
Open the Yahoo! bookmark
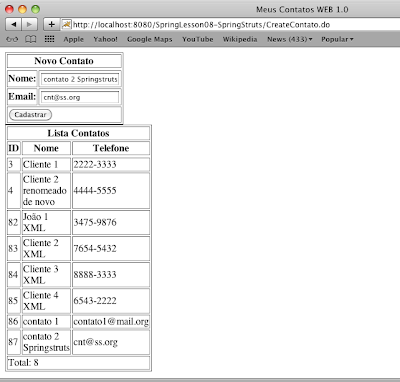click(x=105, y=39)
